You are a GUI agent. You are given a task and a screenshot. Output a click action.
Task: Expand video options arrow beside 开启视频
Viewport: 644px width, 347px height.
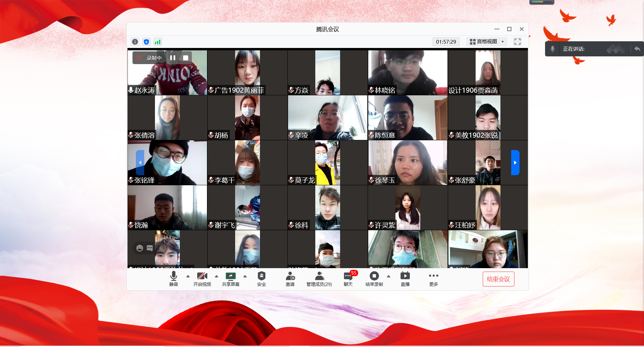click(216, 276)
